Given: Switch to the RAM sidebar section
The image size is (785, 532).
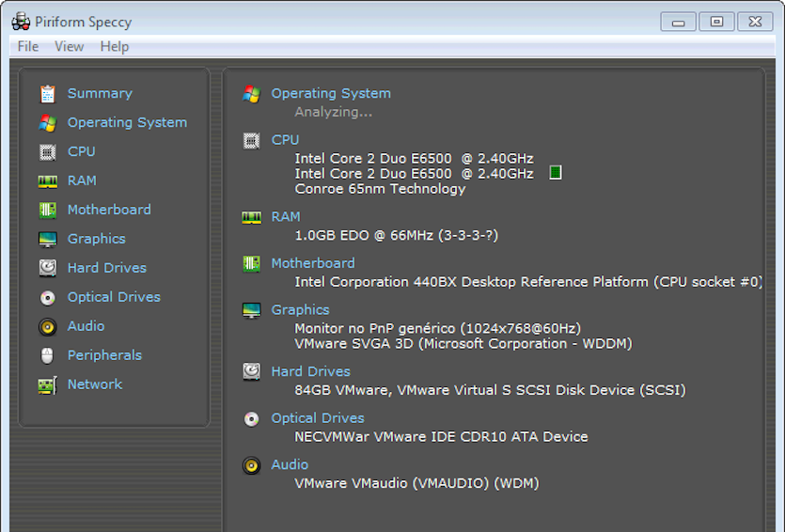Looking at the screenshot, I should pyautogui.click(x=82, y=180).
